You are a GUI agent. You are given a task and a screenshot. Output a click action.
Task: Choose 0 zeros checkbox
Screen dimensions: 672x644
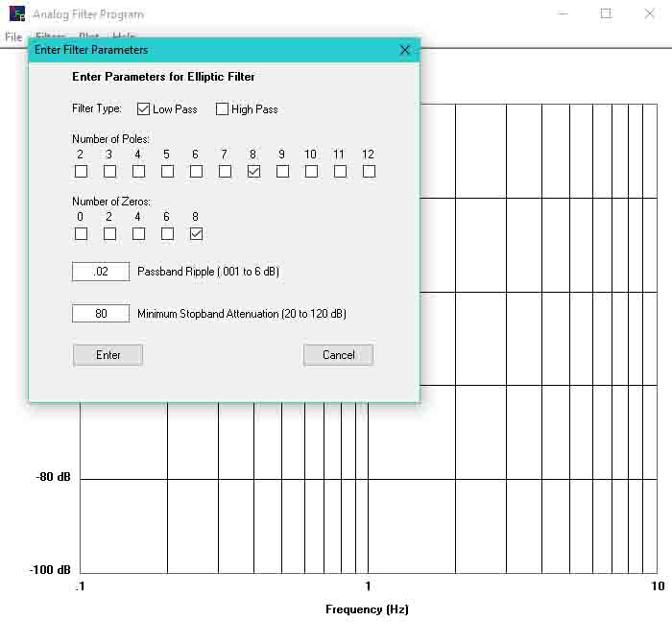[81, 234]
